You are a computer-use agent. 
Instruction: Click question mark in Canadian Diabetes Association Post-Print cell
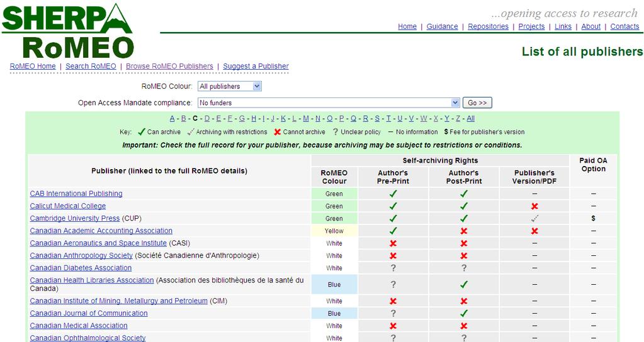[x=464, y=268]
